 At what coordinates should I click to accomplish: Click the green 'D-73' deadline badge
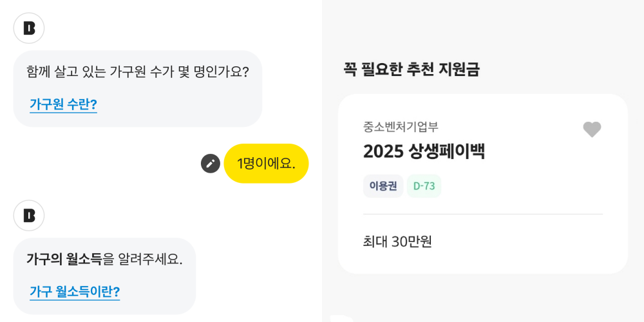click(x=424, y=186)
